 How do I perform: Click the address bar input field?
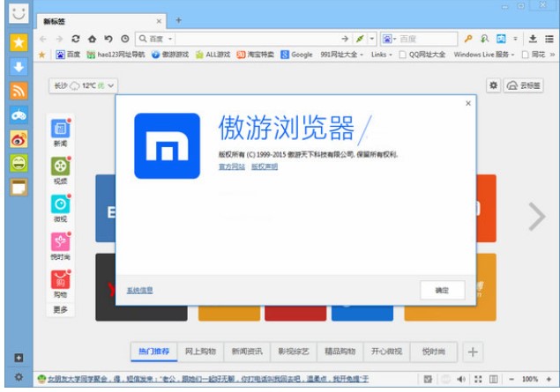[258, 39]
